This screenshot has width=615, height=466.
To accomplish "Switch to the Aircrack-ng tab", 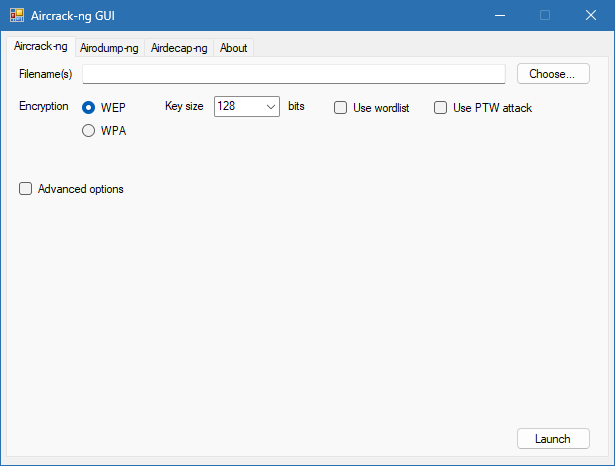I will [x=41, y=46].
